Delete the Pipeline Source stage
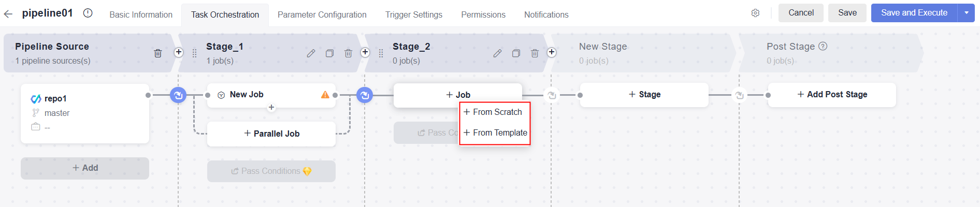980x207 pixels. click(158, 53)
